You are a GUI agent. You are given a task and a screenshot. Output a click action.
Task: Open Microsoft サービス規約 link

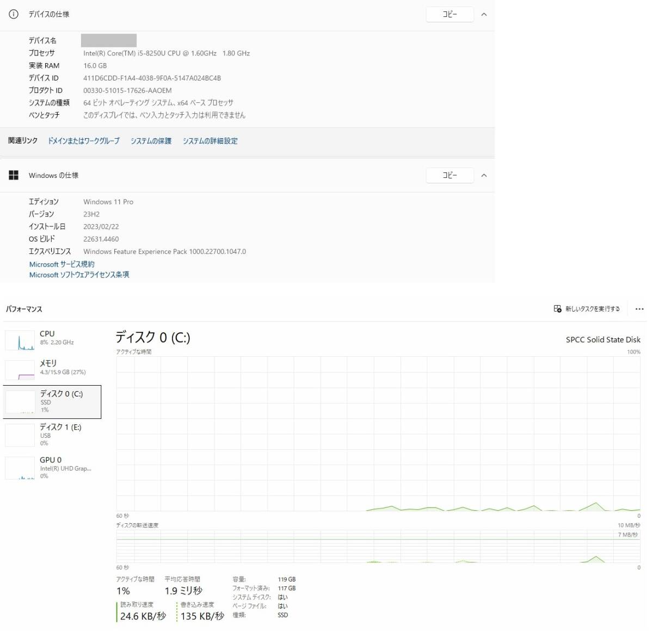(61, 264)
